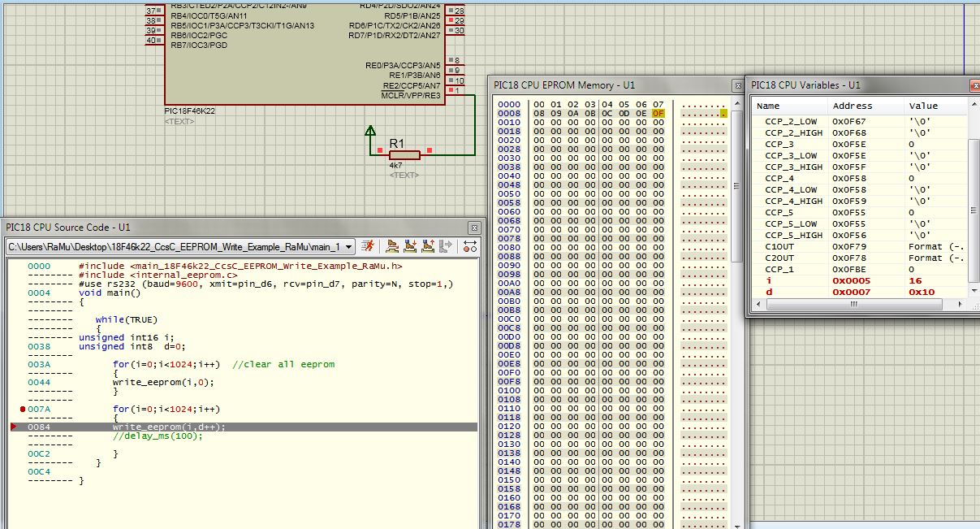Select the C2OUT variable row
The image size is (980, 529).
(859, 258)
